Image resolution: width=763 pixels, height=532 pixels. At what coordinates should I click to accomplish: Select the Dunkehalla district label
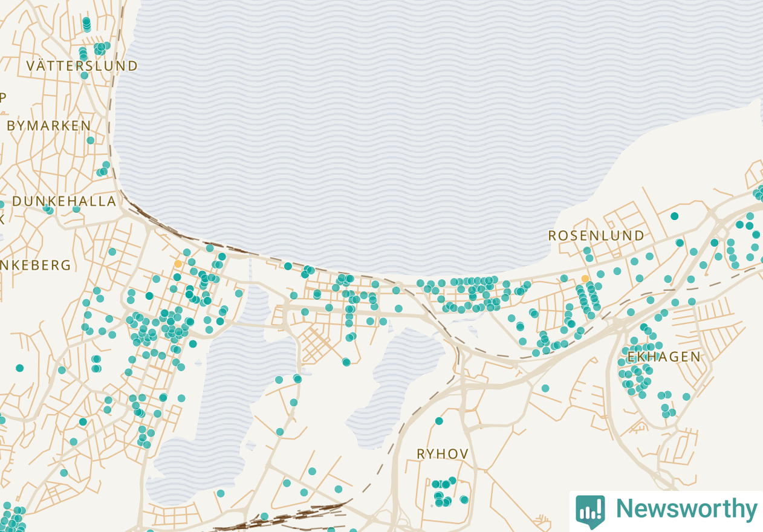[64, 201]
